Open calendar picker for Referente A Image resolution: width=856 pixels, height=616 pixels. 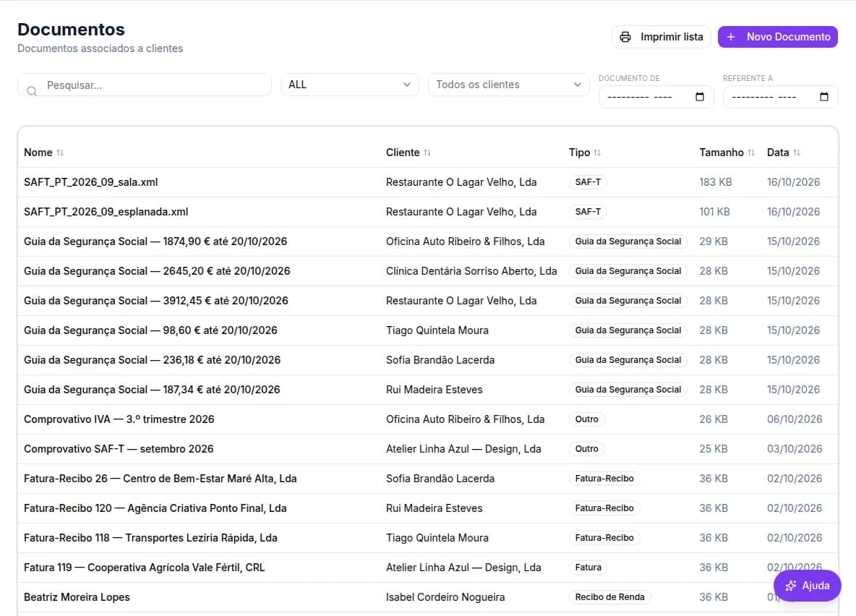click(x=824, y=97)
